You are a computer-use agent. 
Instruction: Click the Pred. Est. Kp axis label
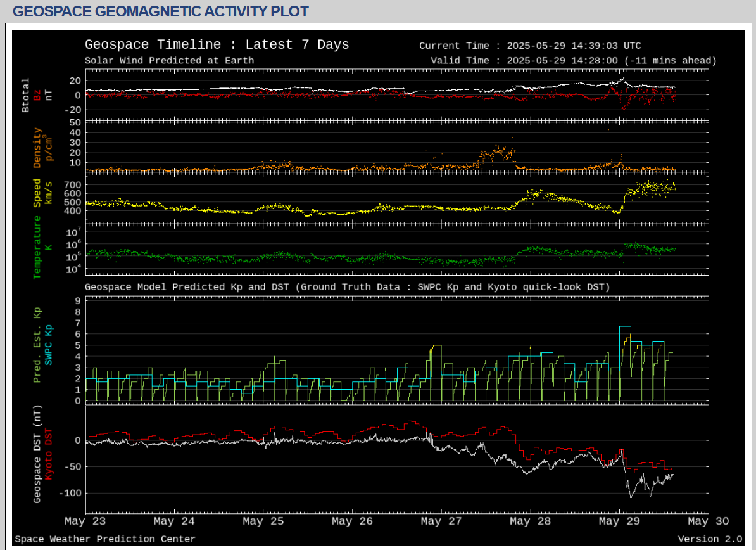pos(37,344)
